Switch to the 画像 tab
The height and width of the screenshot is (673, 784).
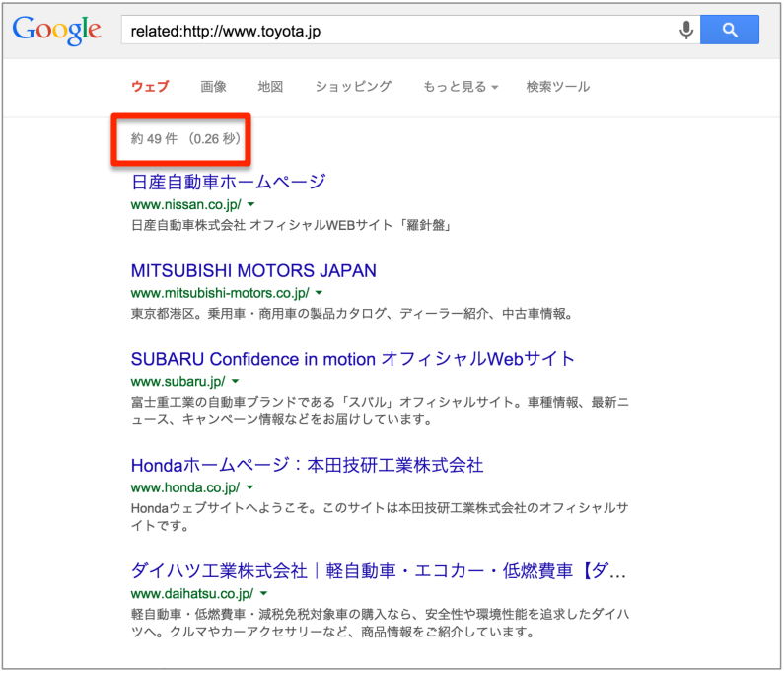tap(213, 87)
